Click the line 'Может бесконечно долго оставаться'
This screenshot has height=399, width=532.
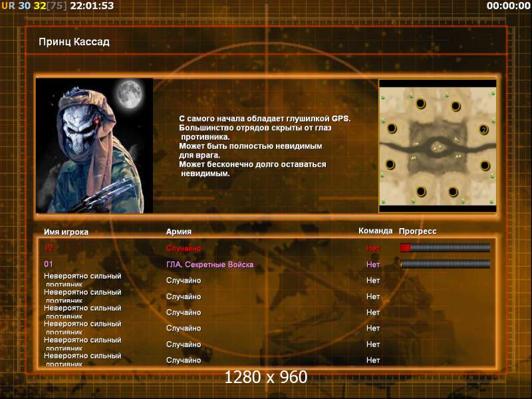pos(253,164)
